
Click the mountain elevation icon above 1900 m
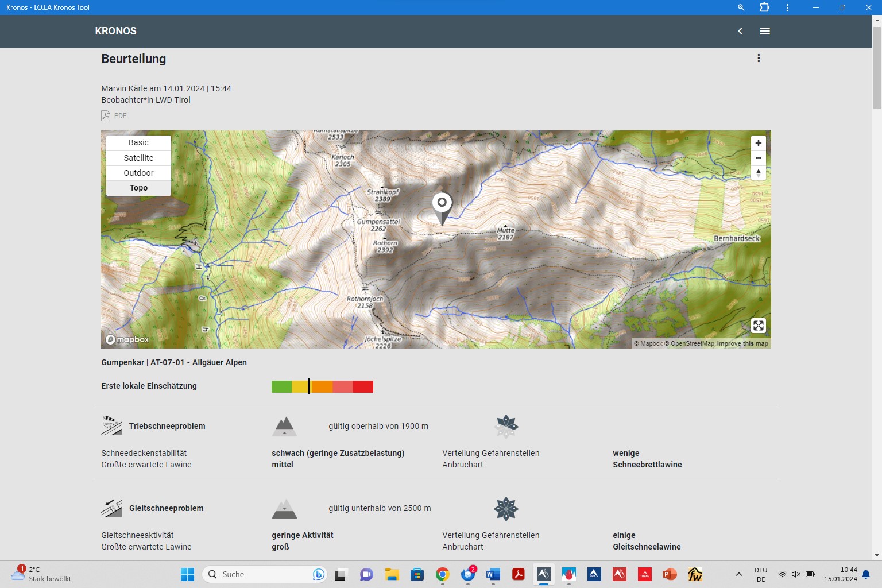click(x=284, y=426)
